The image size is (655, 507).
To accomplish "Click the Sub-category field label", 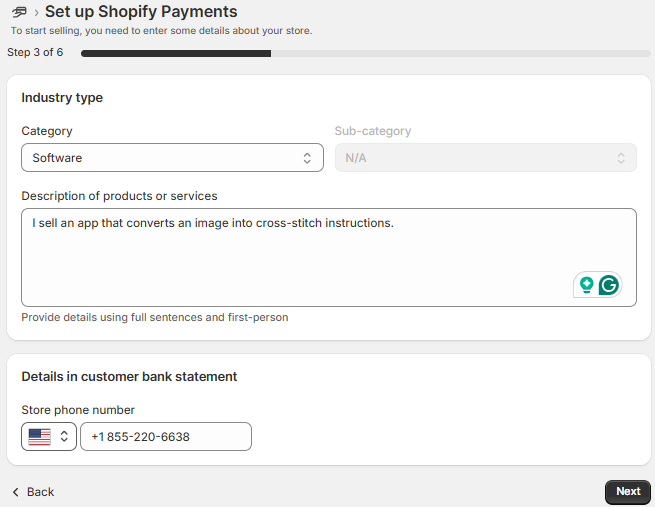I will (x=373, y=131).
